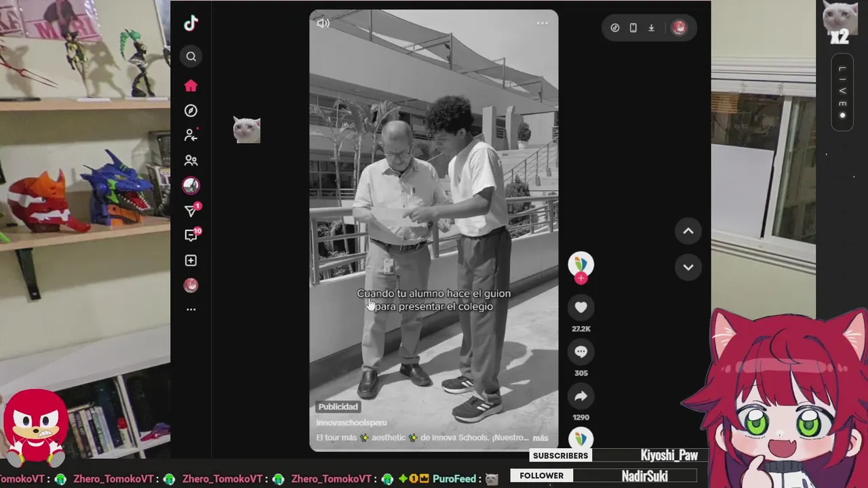Open comments via speech bubble icon
The width and height of the screenshot is (868, 488).
580,352
